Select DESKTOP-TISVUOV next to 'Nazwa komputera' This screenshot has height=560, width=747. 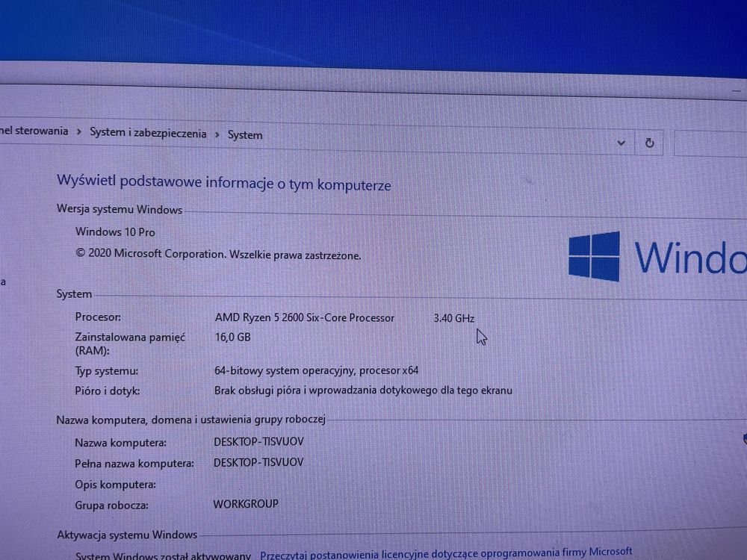(x=258, y=442)
